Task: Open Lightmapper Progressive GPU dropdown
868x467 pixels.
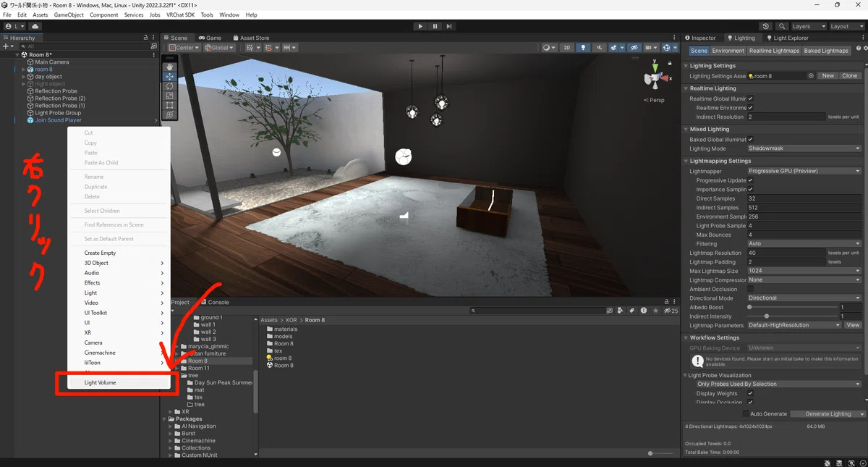Action: tap(804, 171)
